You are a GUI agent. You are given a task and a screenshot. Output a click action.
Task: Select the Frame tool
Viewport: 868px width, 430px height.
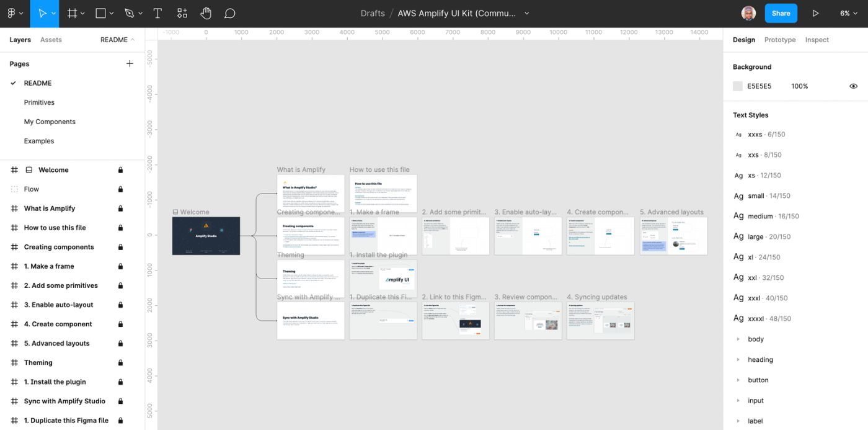click(x=73, y=13)
